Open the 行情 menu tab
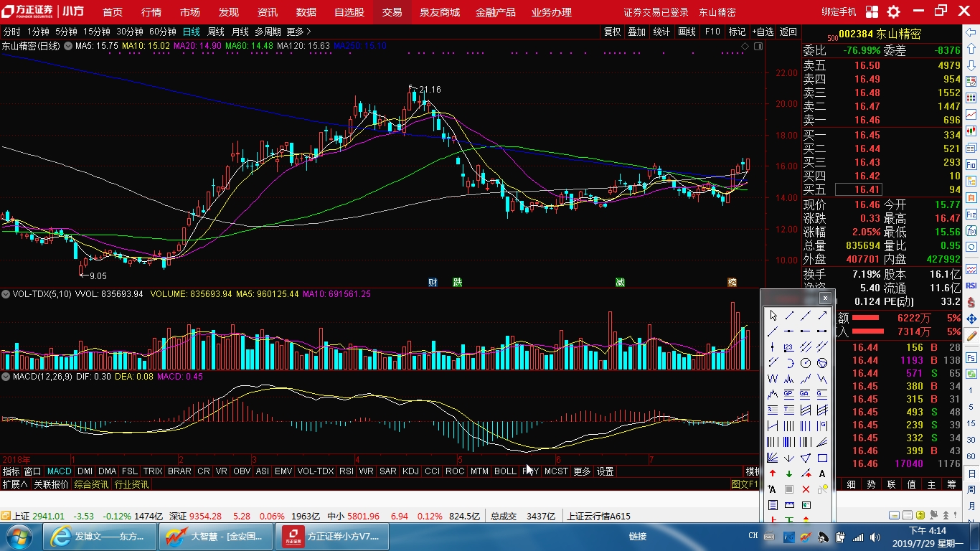This screenshot has height=551, width=980. tap(151, 12)
